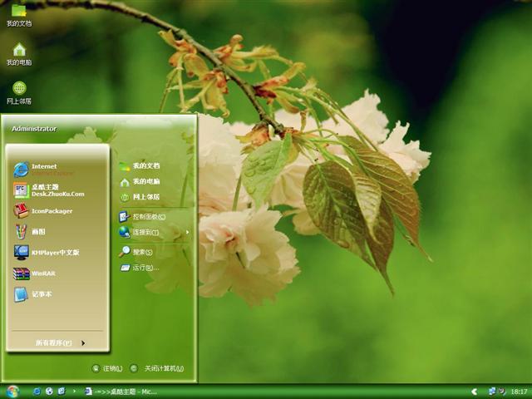The height and width of the screenshot is (399, 532).
Task: Open 我的电脑 in the Start menu's right column
Action: [x=139, y=181]
